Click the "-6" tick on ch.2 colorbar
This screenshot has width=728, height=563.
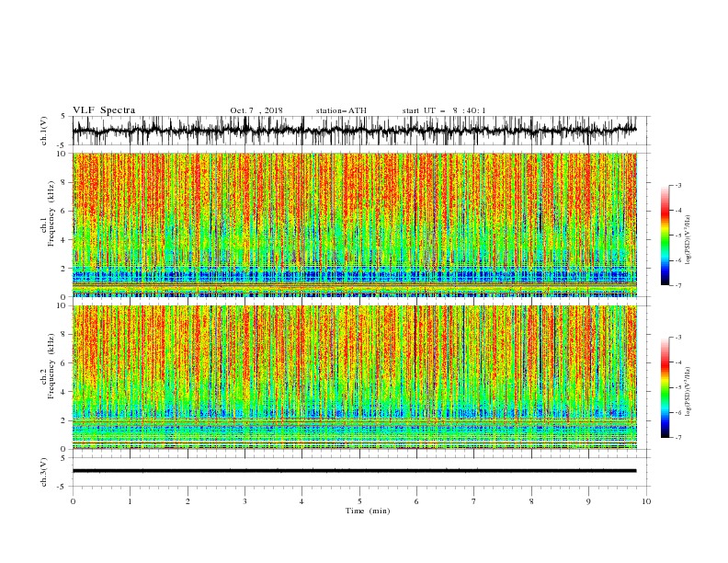click(677, 412)
